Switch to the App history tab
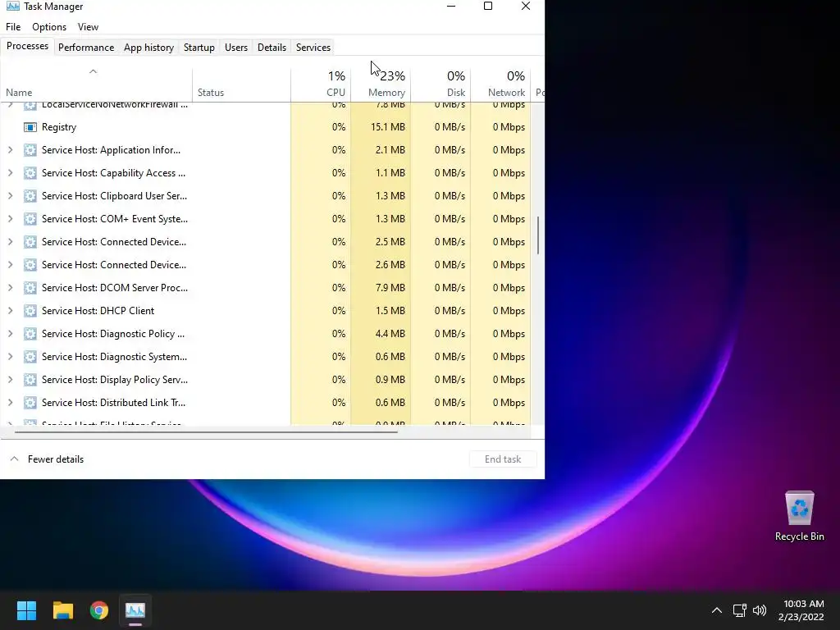Image resolution: width=840 pixels, height=630 pixels. coord(149,47)
